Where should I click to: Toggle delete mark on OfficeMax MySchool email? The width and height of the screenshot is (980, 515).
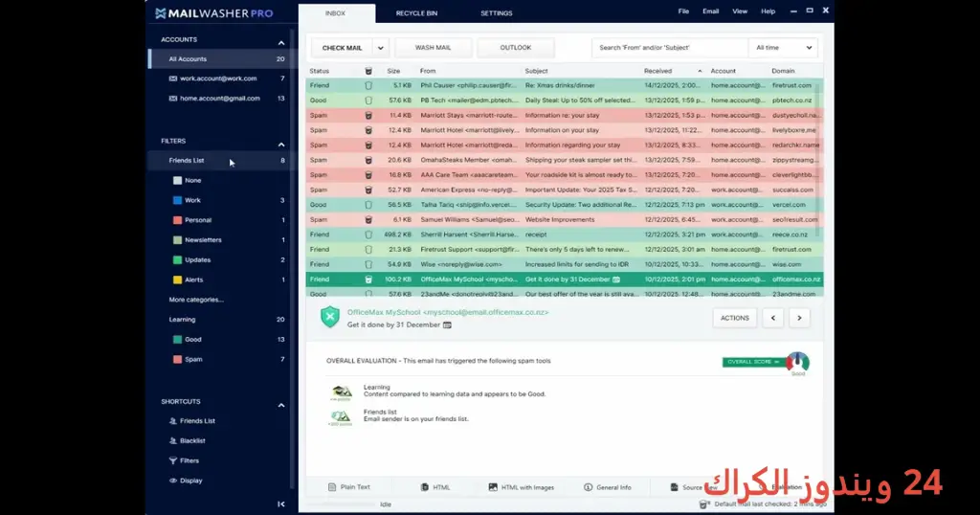(x=368, y=280)
